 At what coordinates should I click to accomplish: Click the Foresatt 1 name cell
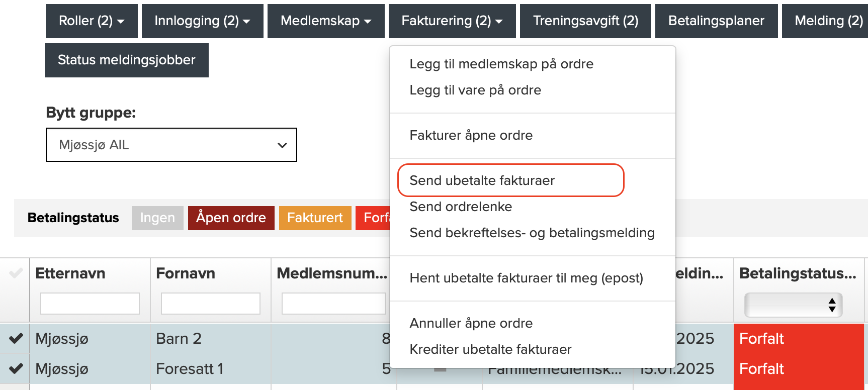pos(211,368)
